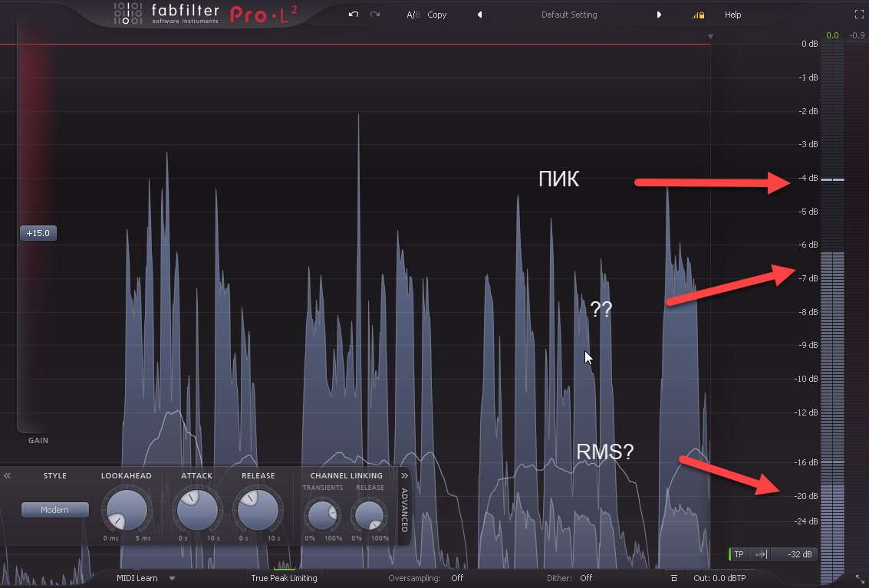Click the compact view icon near Out
Screen dimensions: 869x588
click(x=674, y=578)
